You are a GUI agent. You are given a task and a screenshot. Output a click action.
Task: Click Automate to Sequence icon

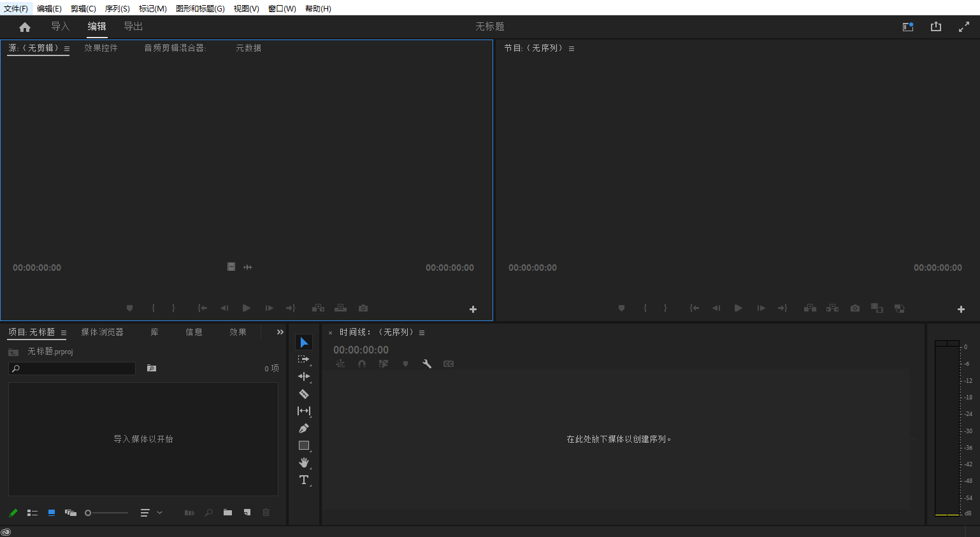click(x=189, y=512)
